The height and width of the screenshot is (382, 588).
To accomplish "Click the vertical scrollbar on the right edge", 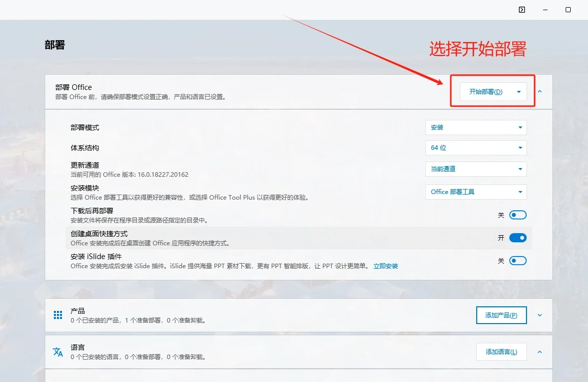I will tap(585, 152).
